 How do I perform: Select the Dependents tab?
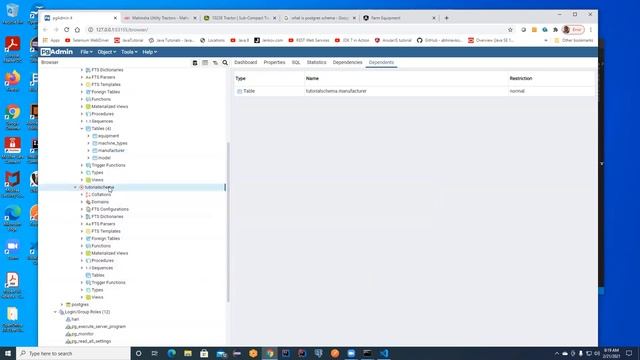tap(381, 62)
